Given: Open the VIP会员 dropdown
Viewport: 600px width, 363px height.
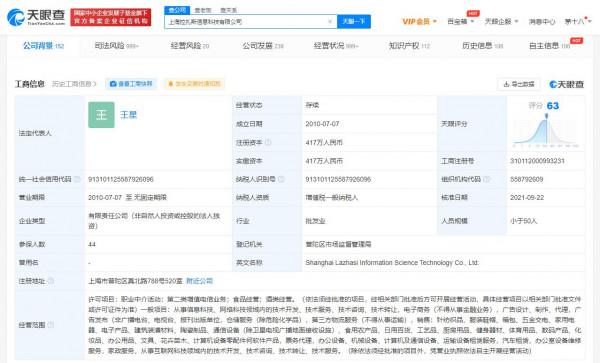Looking at the screenshot, I should point(419,21).
